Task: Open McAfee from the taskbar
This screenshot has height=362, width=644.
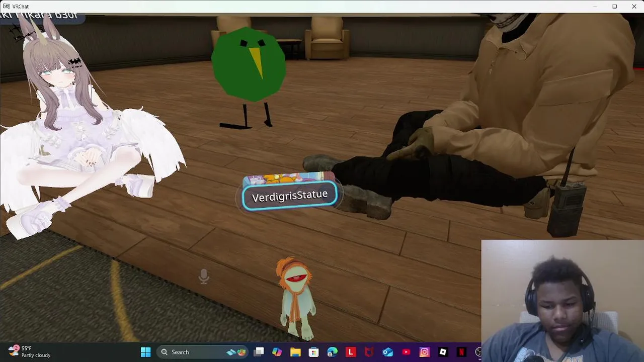Action: 369,352
